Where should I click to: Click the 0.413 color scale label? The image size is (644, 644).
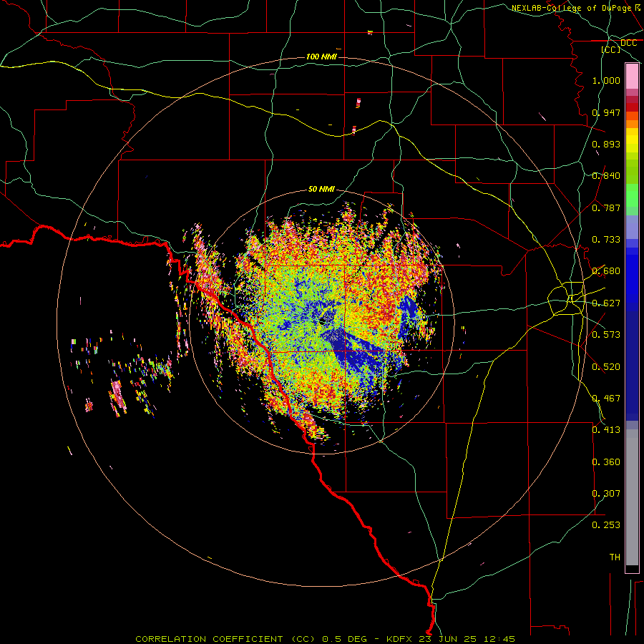606,430
